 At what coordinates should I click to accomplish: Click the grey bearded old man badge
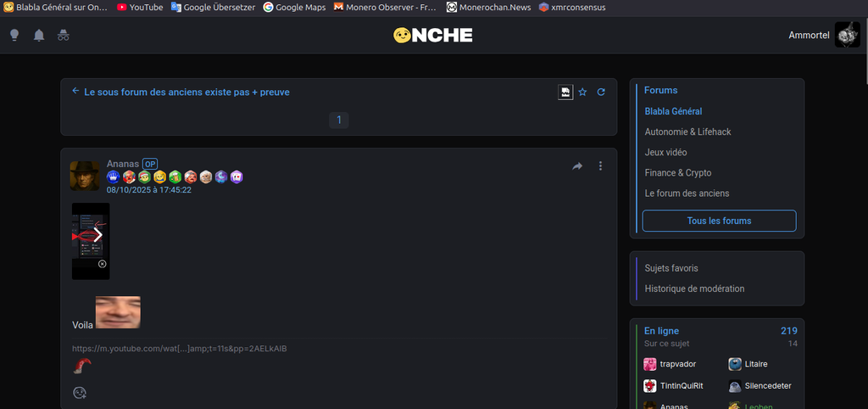click(206, 176)
